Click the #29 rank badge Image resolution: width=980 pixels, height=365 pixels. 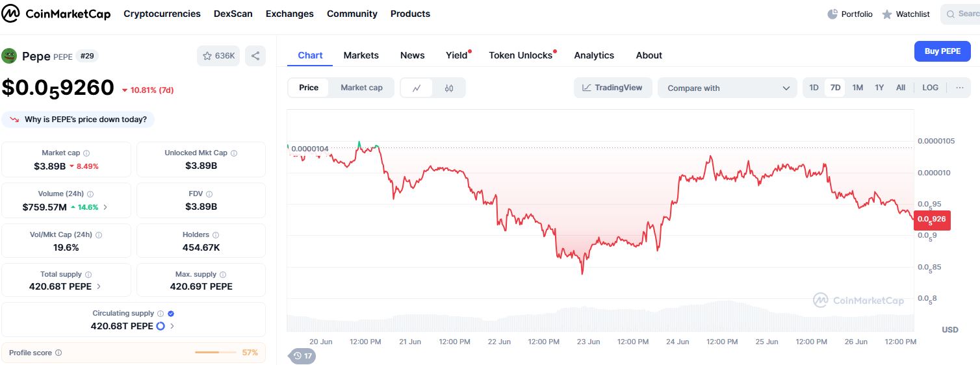(87, 56)
